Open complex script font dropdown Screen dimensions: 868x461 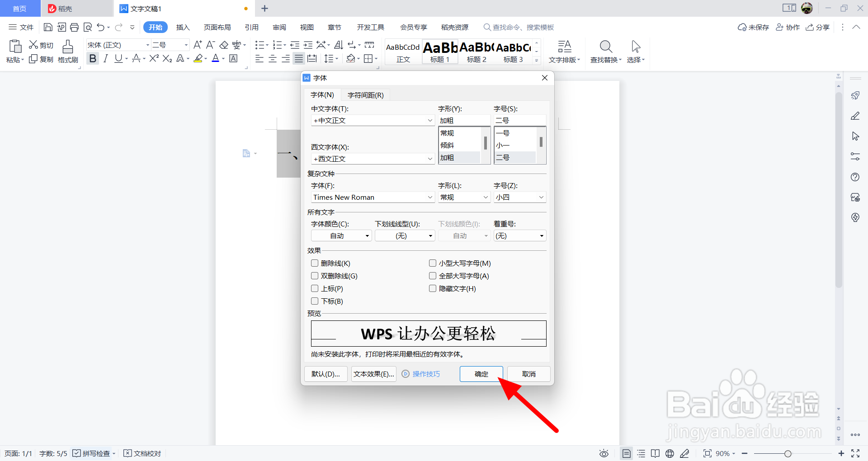point(430,198)
